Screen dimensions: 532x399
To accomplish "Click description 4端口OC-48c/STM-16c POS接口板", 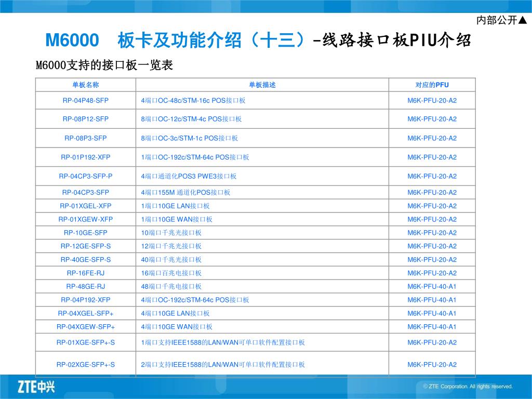I will click(x=193, y=100).
